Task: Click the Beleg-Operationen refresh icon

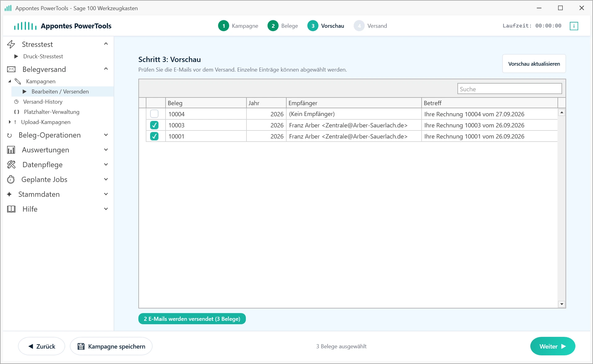Action: tap(10, 135)
